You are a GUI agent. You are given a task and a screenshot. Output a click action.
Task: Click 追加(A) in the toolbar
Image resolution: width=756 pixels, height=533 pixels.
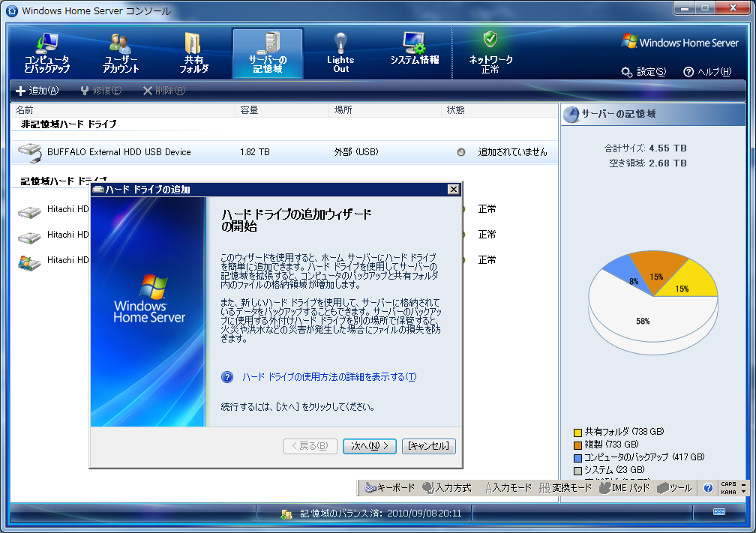(37, 91)
